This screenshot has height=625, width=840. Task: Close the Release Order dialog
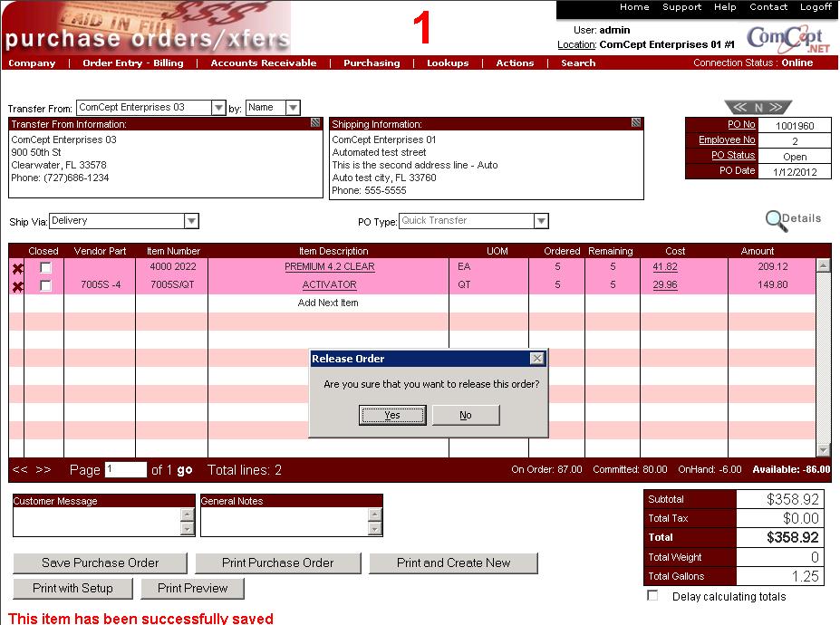click(x=537, y=359)
